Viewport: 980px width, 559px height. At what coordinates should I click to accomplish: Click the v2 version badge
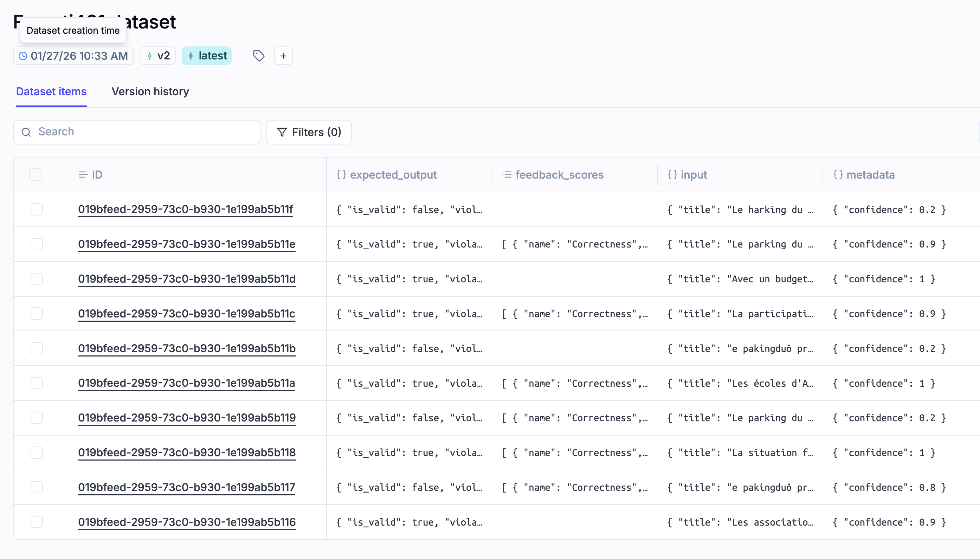157,56
